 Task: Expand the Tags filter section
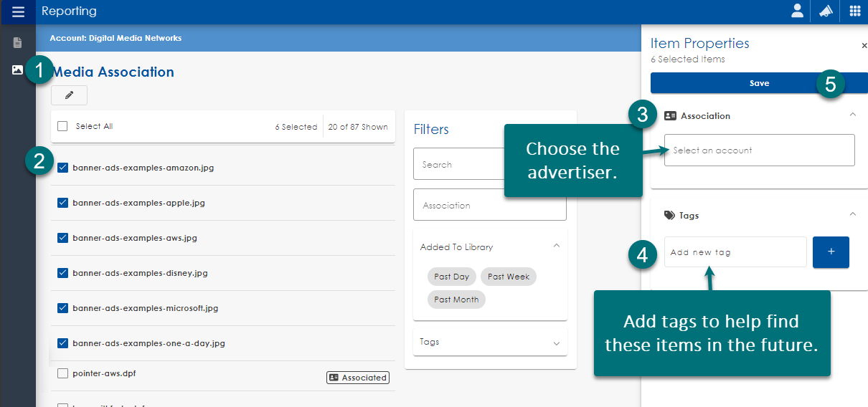556,343
